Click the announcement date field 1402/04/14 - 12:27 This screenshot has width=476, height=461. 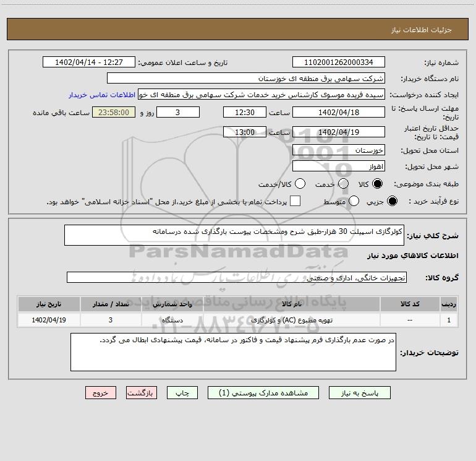[x=89, y=62]
